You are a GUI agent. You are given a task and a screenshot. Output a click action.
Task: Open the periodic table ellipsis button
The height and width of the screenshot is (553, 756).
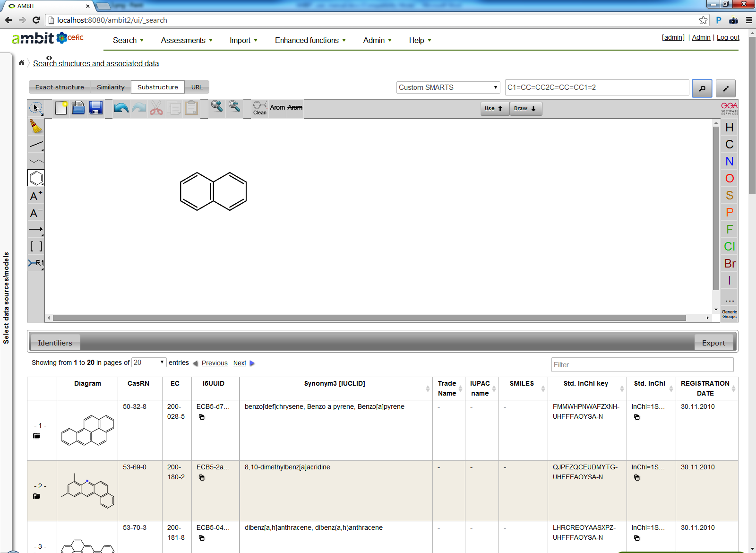coord(730,299)
